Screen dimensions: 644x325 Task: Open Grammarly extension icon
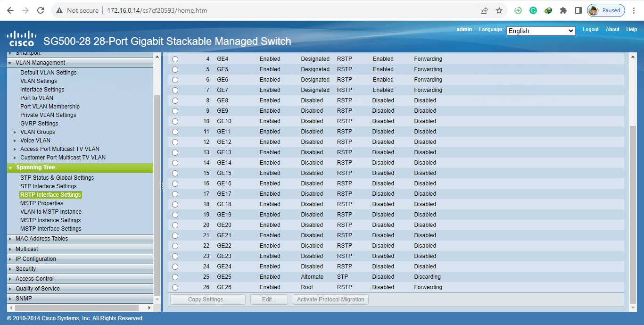pyautogui.click(x=533, y=10)
